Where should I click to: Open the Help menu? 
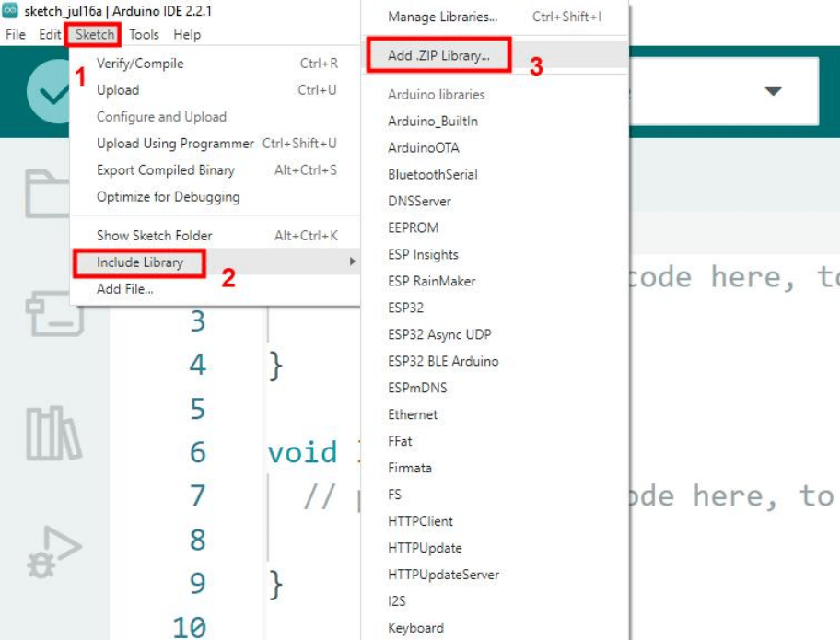coord(187,35)
